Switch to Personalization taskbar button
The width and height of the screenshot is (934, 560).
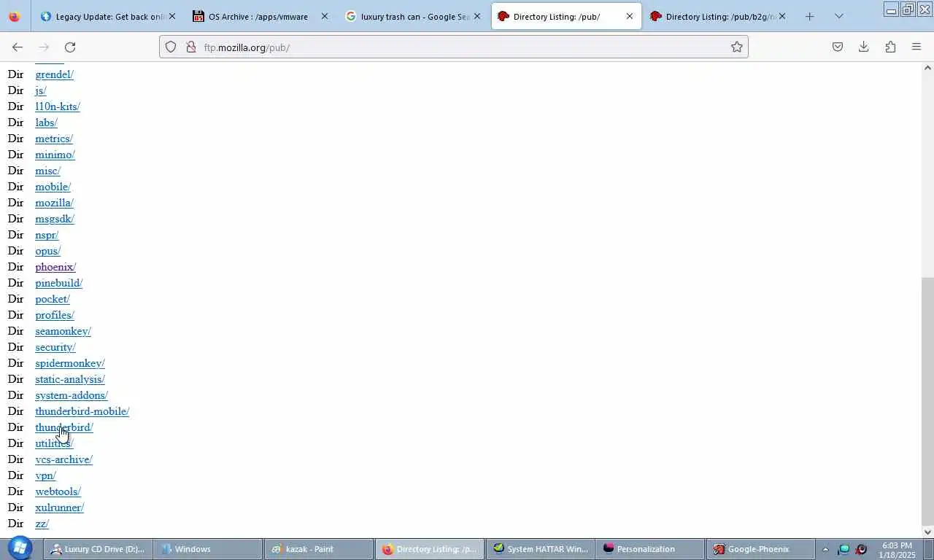click(x=649, y=549)
